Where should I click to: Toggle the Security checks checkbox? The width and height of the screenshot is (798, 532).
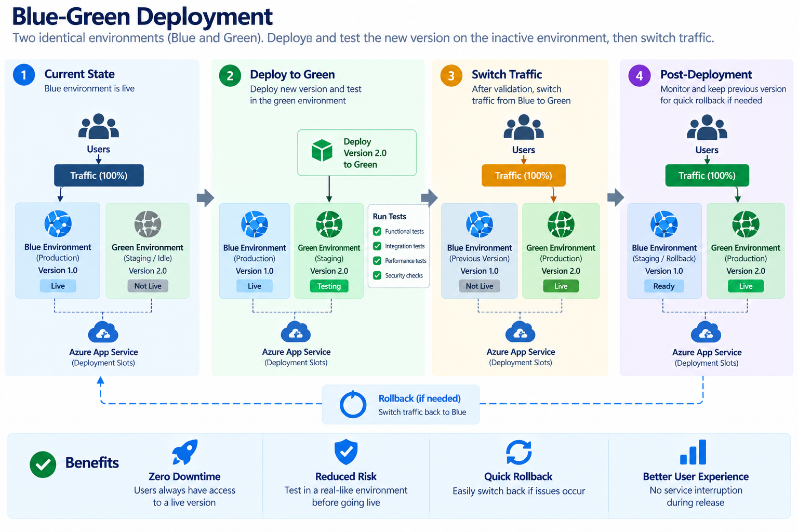point(377,275)
